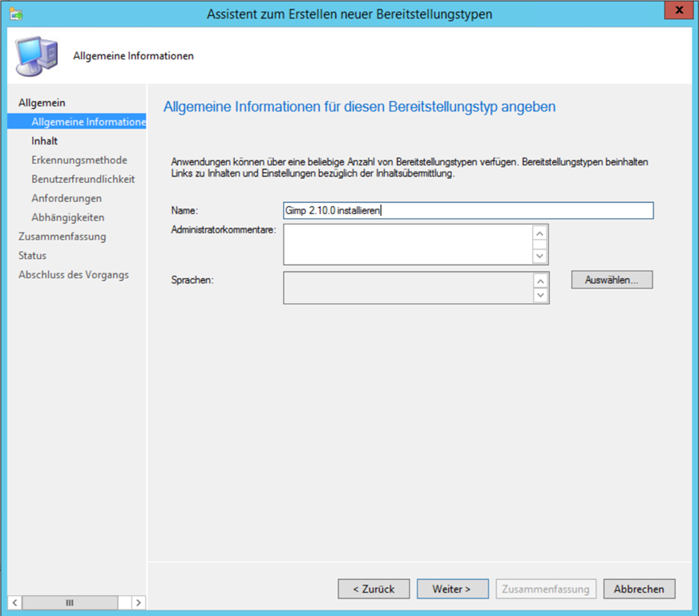Focus the Name text field

pyautogui.click(x=468, y=210)
